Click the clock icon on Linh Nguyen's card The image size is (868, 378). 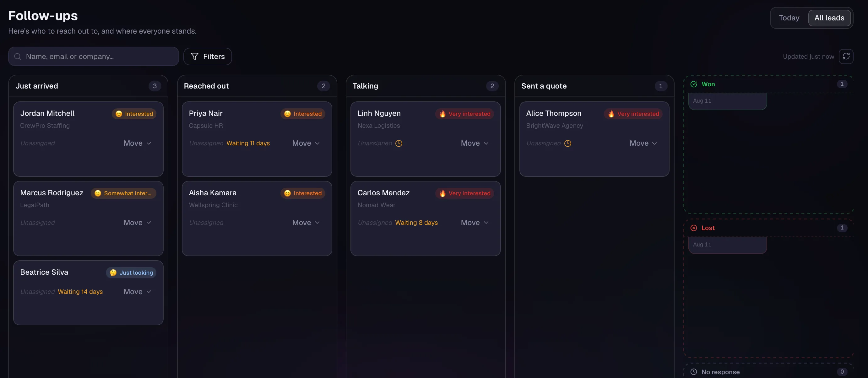pos(399,143)
